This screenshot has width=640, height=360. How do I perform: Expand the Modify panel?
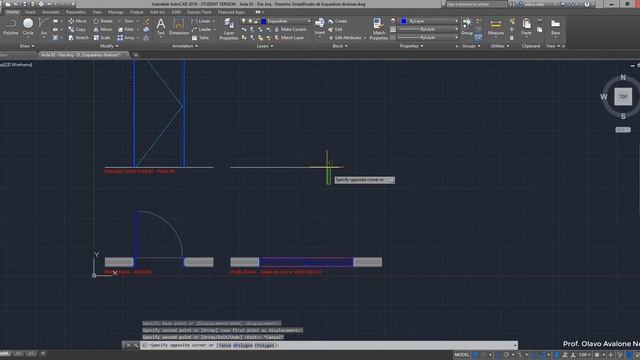(x=109, y=46)
